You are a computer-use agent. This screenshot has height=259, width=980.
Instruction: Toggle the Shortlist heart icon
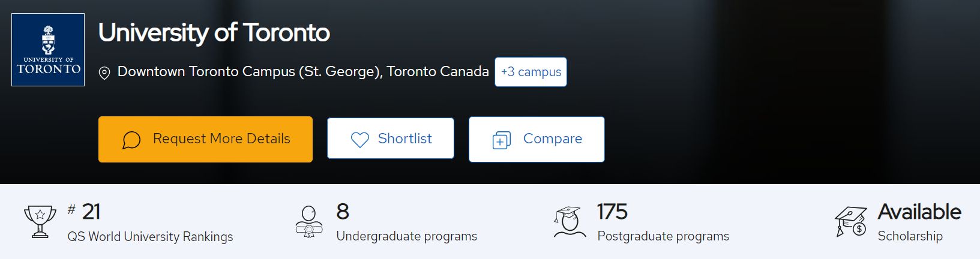[x=359, y=140]
